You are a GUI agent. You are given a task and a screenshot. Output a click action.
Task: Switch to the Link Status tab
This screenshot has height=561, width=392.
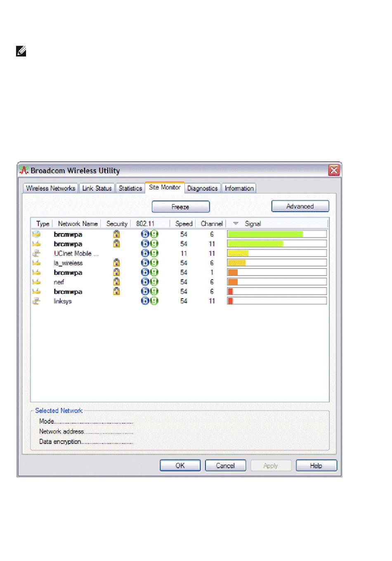click(97, 188)
